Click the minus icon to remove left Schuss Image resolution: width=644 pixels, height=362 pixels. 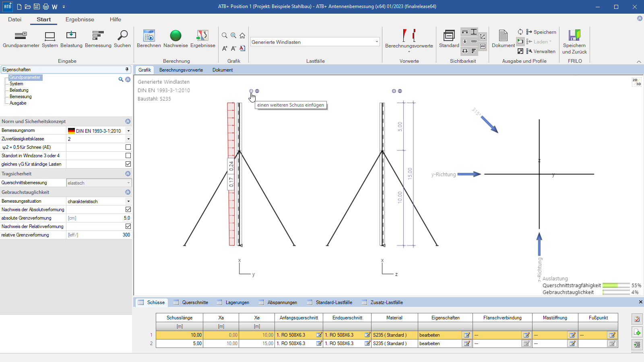(x=257, y=91)
